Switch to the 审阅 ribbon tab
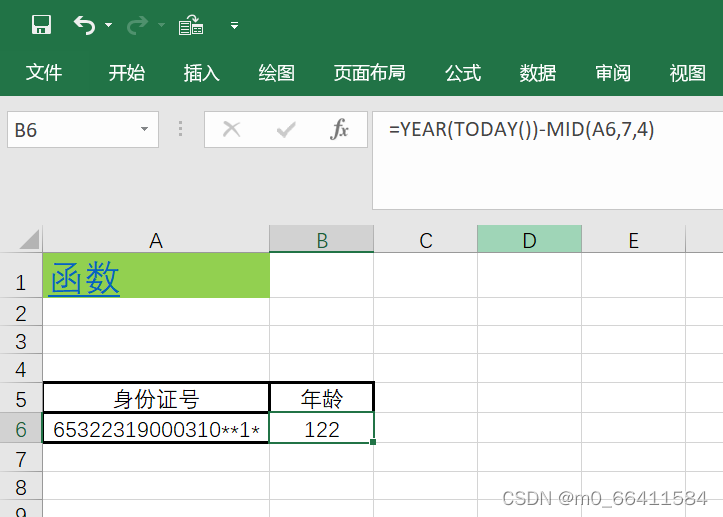Viewport: 723px width, 517px height. pos(613,73)
